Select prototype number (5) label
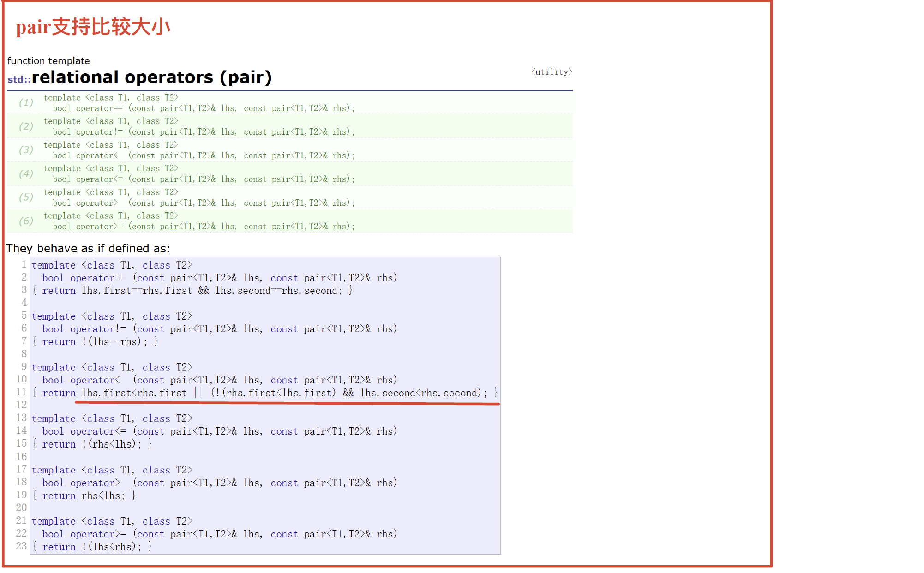Viewport: 924px width, 573px height. [x=26, y=197]
